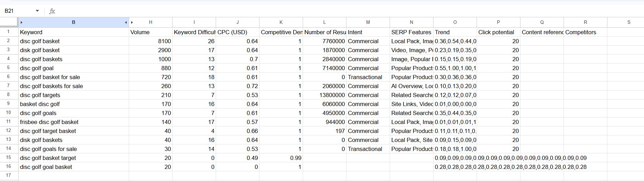644x181 pixels.
Task: Click the trend cell starting 0.55,1.00
Action: [455, 68]
